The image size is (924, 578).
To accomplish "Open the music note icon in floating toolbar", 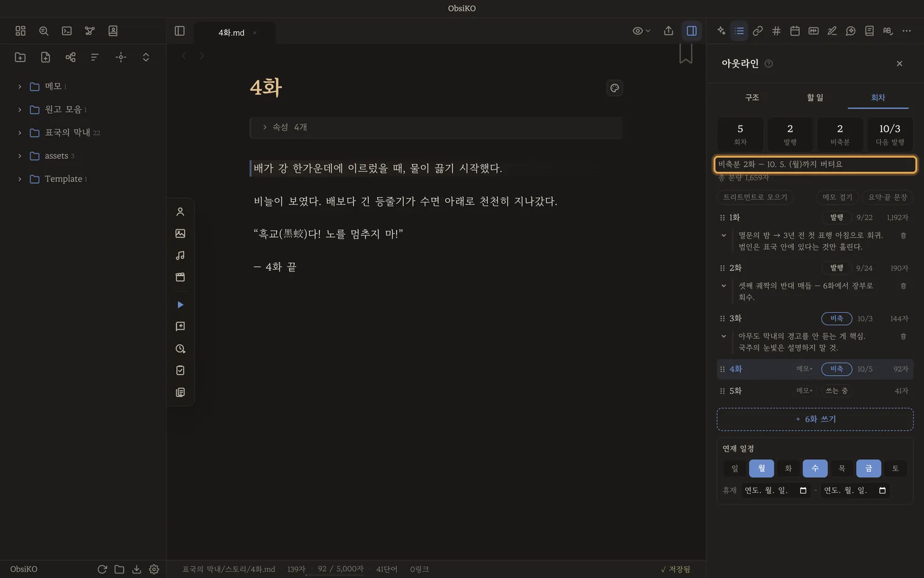I will click(x=180, y=255).
